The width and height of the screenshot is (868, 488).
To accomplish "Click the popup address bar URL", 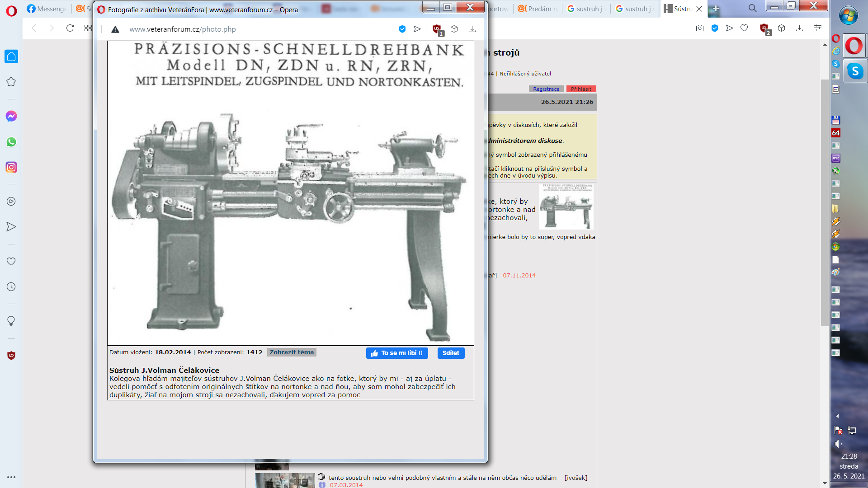I will click(183, 29).
